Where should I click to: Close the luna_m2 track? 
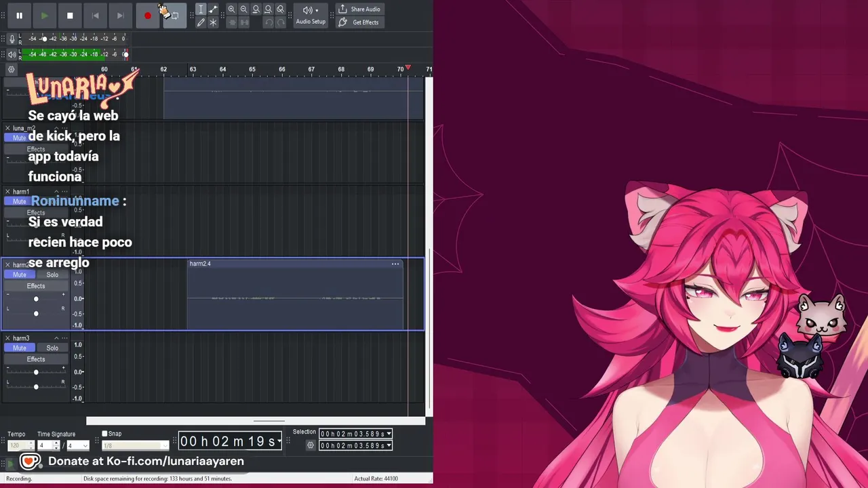pos(7,128)
